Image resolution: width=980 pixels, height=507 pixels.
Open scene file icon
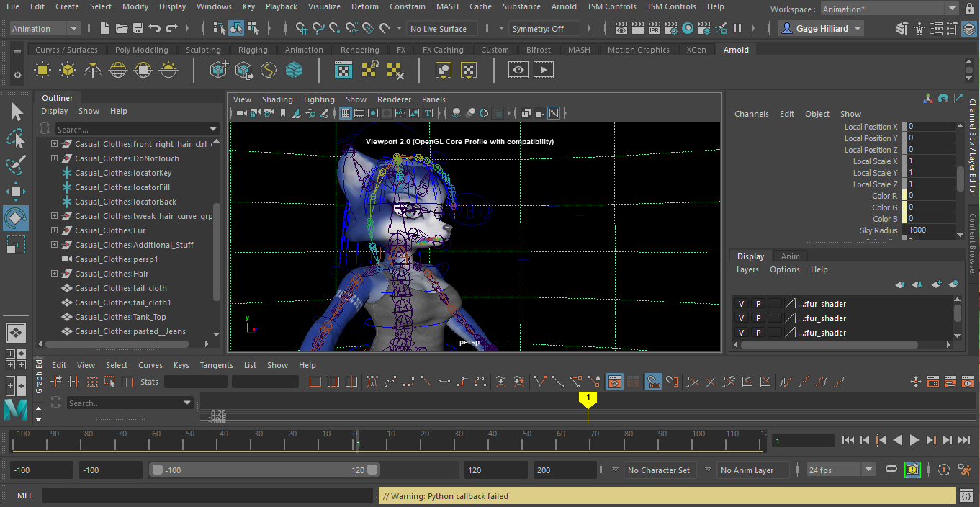point(122,29)
